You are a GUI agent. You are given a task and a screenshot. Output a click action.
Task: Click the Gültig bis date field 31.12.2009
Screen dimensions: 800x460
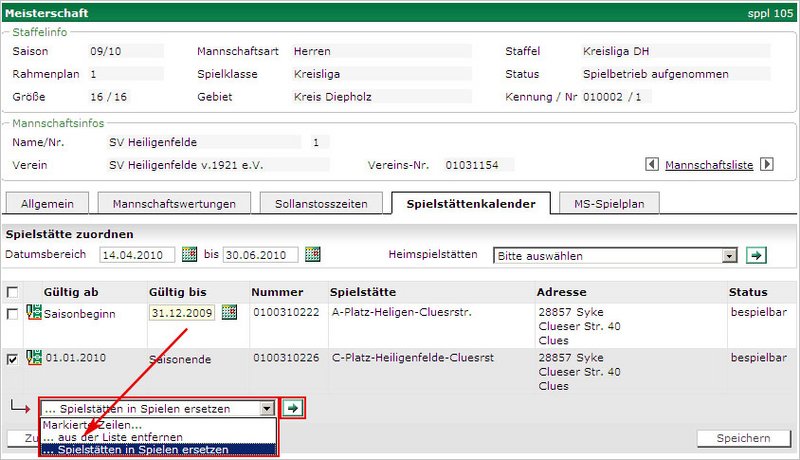[182, 313]
